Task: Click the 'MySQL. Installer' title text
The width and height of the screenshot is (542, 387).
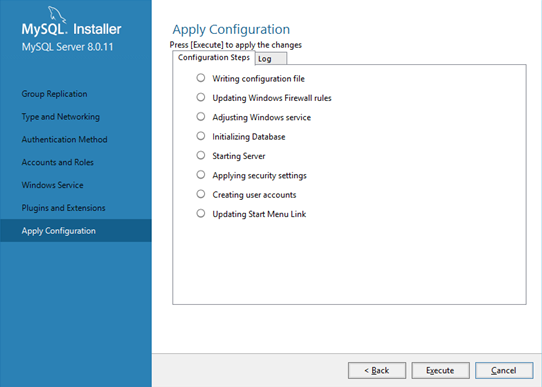Action: pos(71,29)
